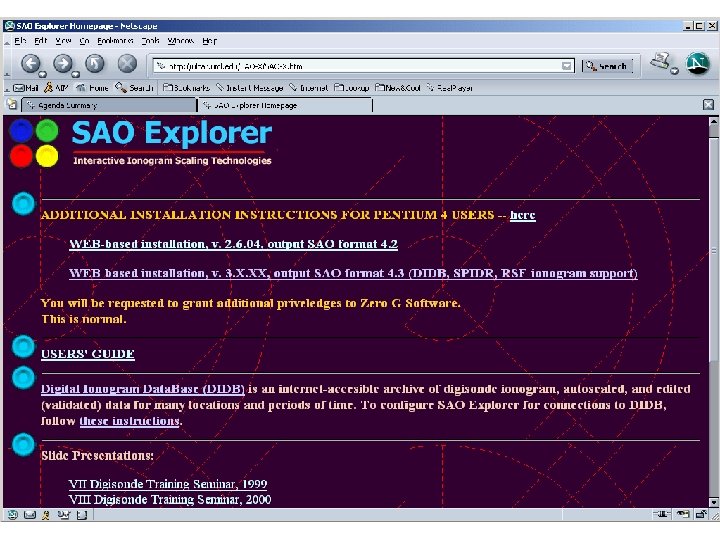The image size is (720, 540).
Task: Click the page scrollbar down arrow
Action: point(714,502)
